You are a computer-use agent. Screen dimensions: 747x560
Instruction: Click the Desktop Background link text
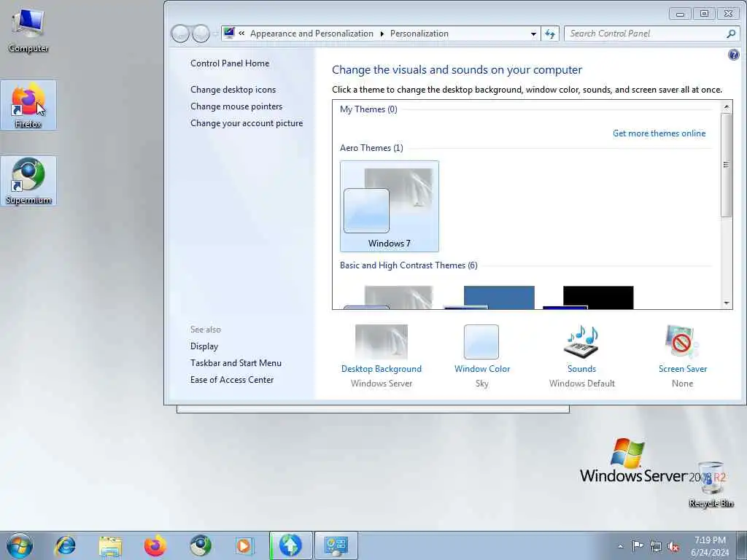click(x=381, y=368)
